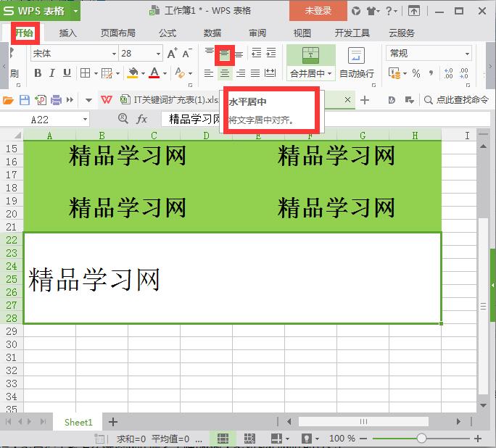Apply percent style format
The height and width of the screenshot is (448, 496).
[416, 73]
